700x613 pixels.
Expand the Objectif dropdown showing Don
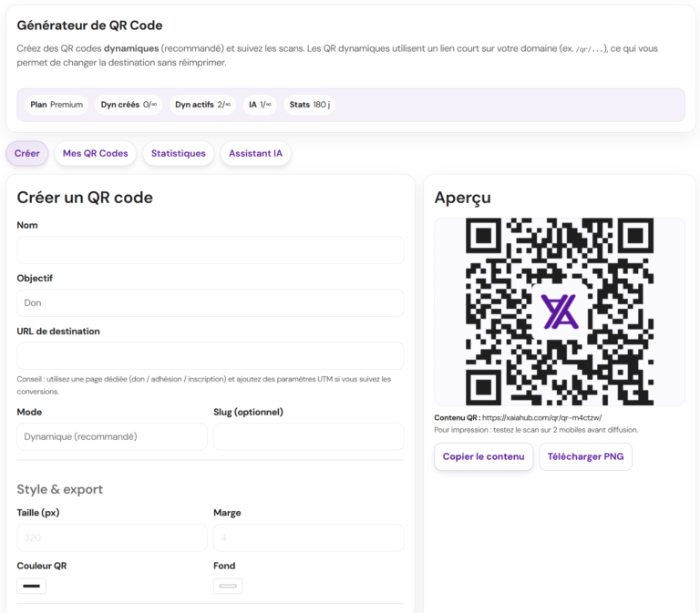point(210,302)
